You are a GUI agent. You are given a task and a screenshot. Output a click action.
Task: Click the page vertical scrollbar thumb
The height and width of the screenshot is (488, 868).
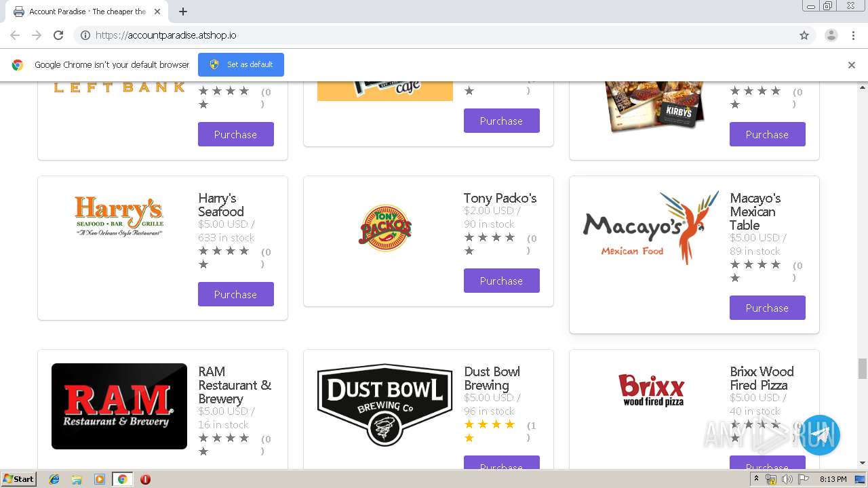point(862,369)
